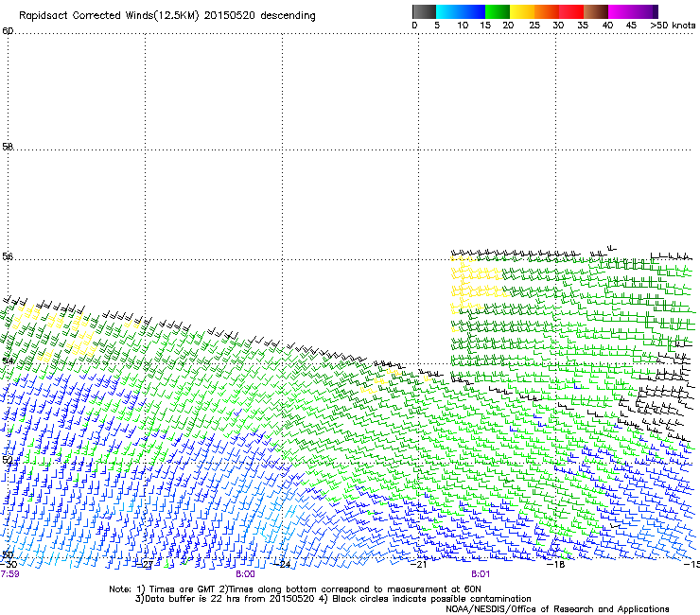Click the '>50 knots' legend label
This screenshot has width=700, height=615.
673,26
